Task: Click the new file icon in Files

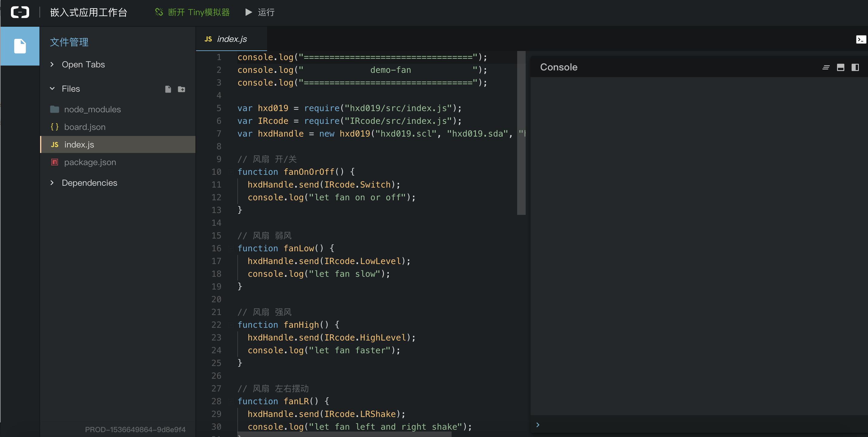Action: point(168,89)
